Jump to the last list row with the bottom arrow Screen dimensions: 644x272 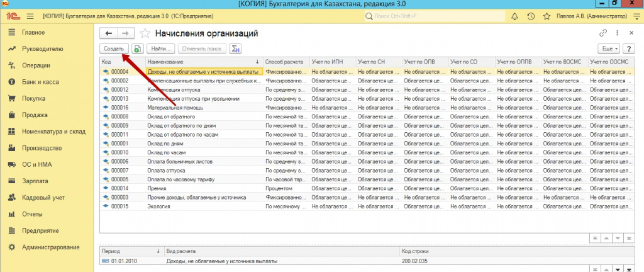[629, 238]
